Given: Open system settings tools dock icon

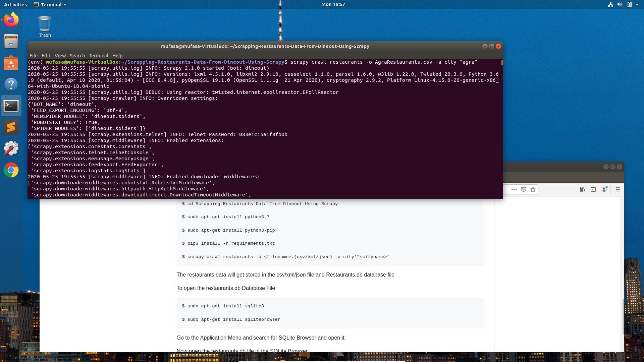Looking at the screenshot, I should tap(11, 148).
